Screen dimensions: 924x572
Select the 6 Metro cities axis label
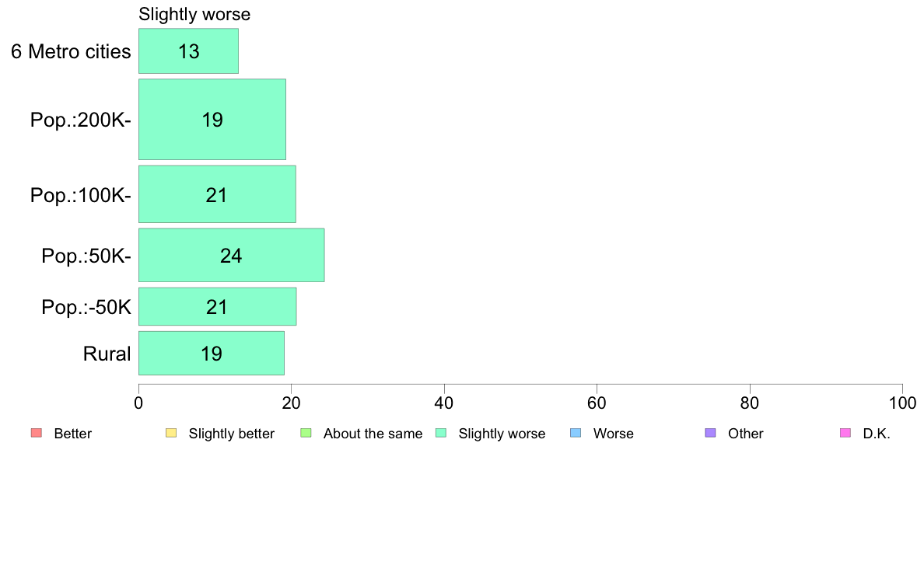coord(71,52)
